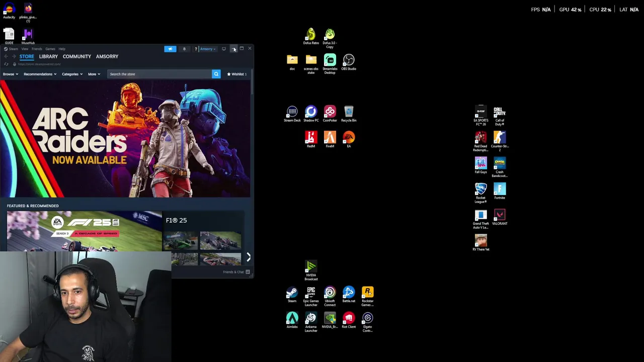Open the Games menu in Steam
The image size is (644, 362).
pyautogui.click(x=50, y=49)
